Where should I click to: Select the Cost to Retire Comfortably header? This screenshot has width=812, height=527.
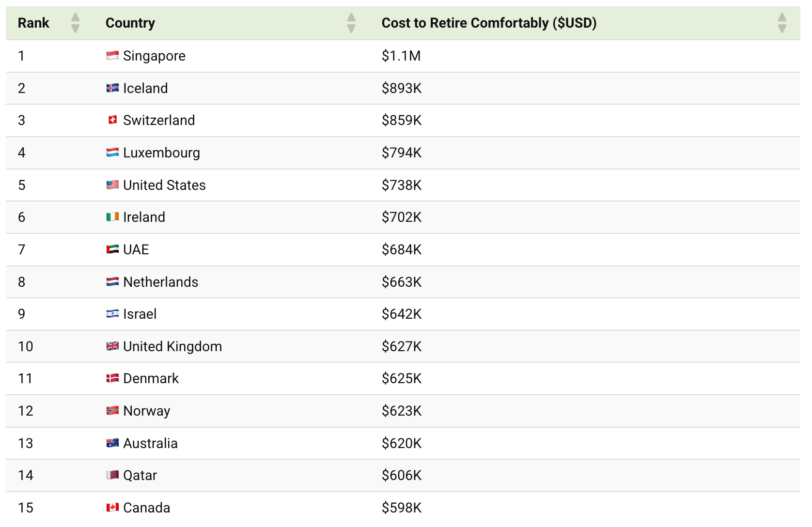click(x=489, y=23)
